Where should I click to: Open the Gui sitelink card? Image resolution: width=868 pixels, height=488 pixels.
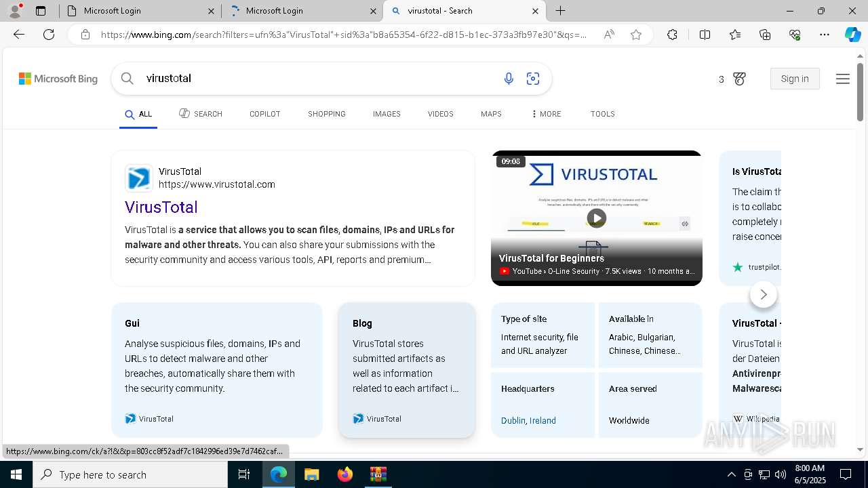[217, 370]
